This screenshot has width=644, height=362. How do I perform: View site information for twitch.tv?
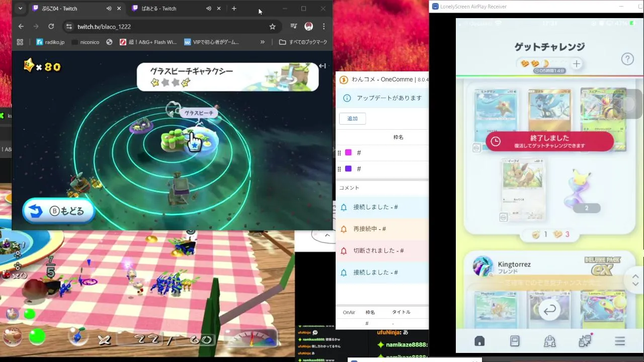tap(69, 27)
